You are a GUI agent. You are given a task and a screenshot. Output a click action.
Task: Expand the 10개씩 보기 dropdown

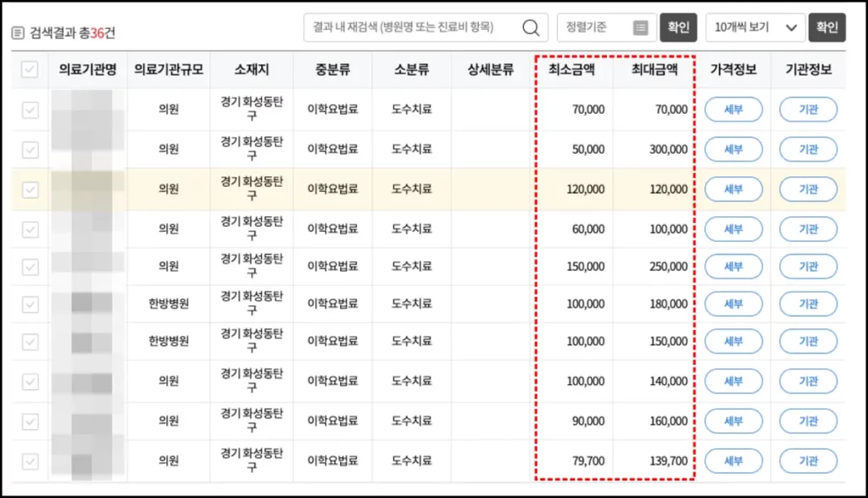point(755,28)
